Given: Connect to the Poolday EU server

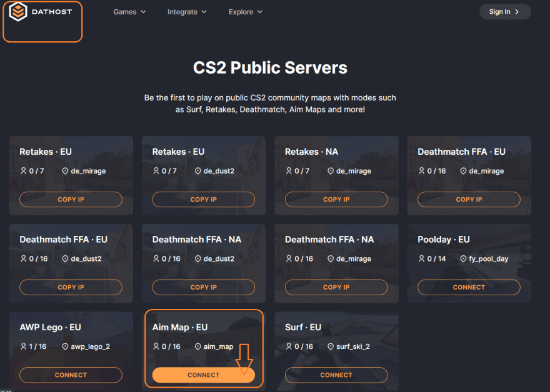Looking at the screenshot, I should click(469, 287).
